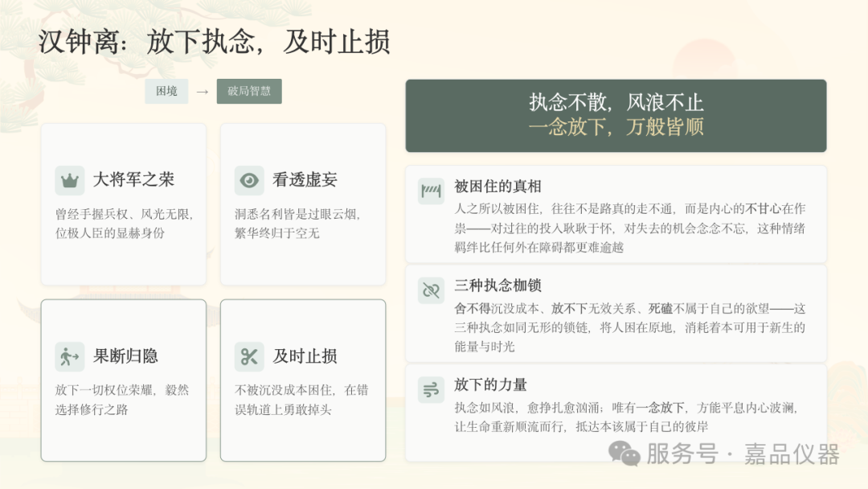
Task: Click the text 选择修行之路
Action: click(x=92, y=409)
